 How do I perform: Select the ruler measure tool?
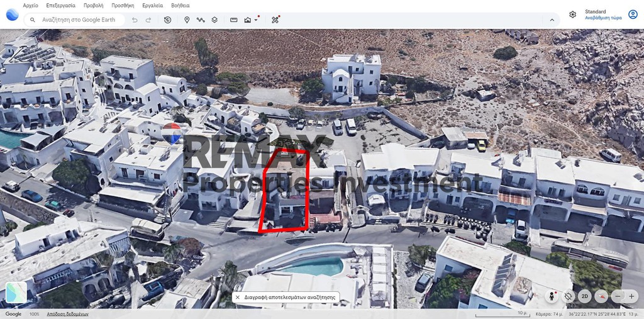point(234,20)
